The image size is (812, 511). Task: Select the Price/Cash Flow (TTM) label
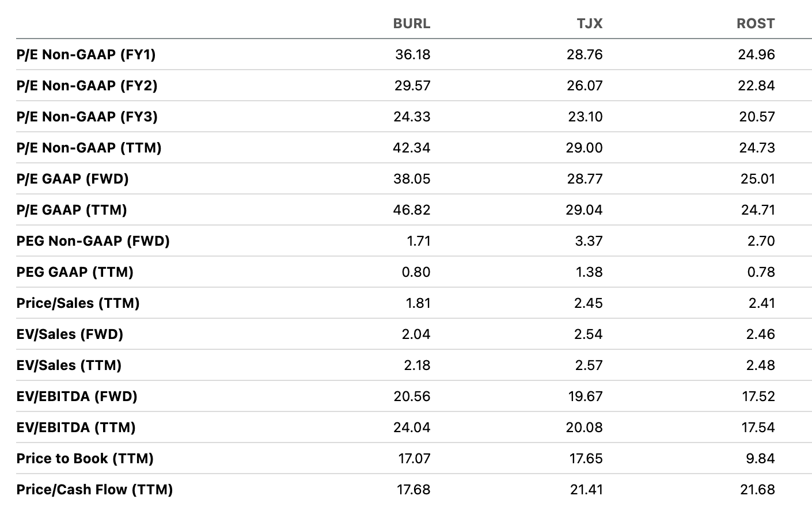click(x=95, y=490)
